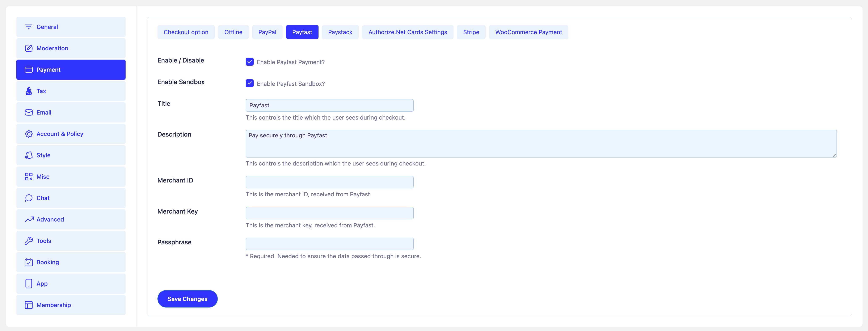
Task: Click the Merchant Key input field
Action: click(x=329, y=213)
